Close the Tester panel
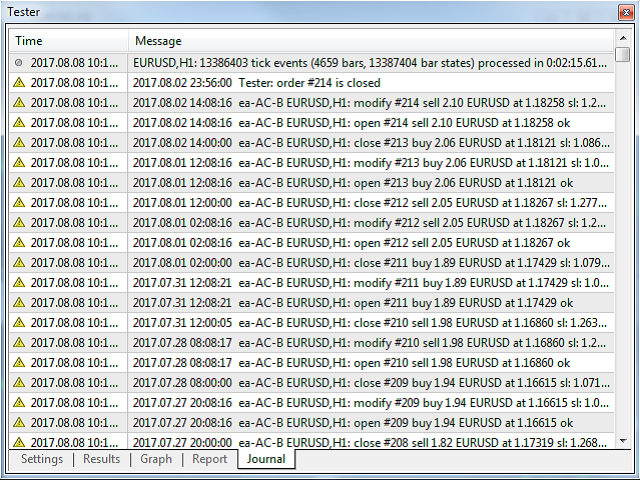 coord(626,12)
